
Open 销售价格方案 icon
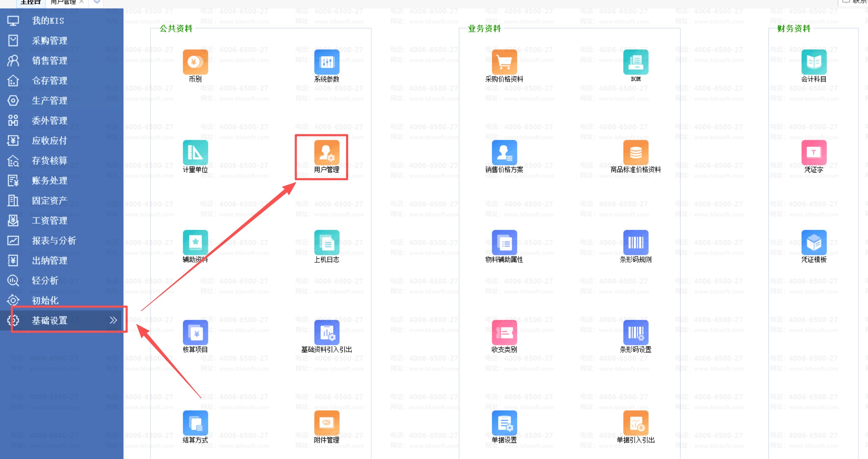(x=504, y=153)
